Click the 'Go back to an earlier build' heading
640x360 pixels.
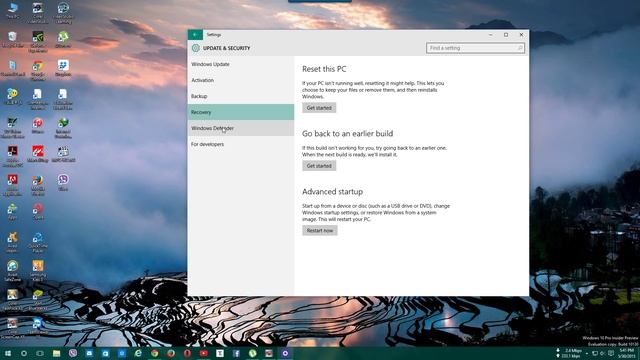[348, 133]
